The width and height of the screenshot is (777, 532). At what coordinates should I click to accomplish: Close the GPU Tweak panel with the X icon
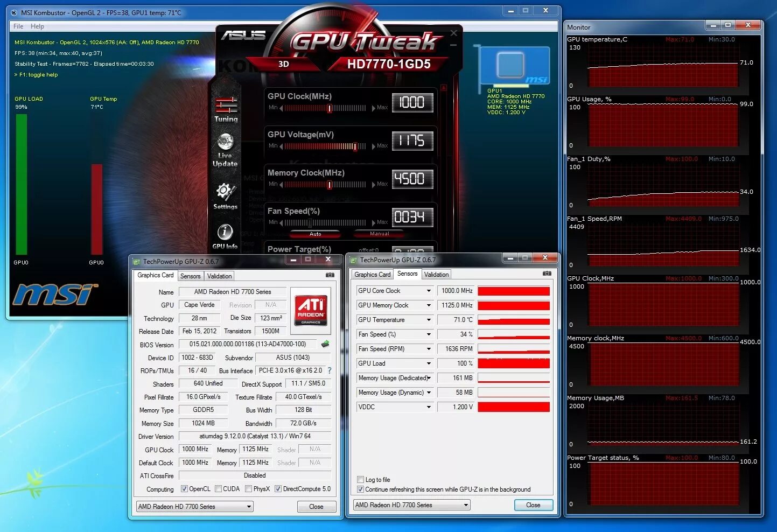tap(454, 33)
